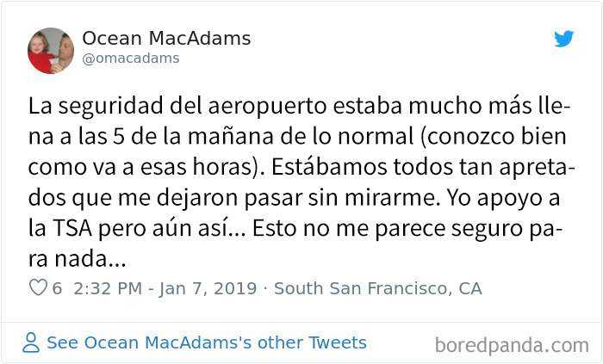Click the Ocean MacAdams display name

[166, 39]
